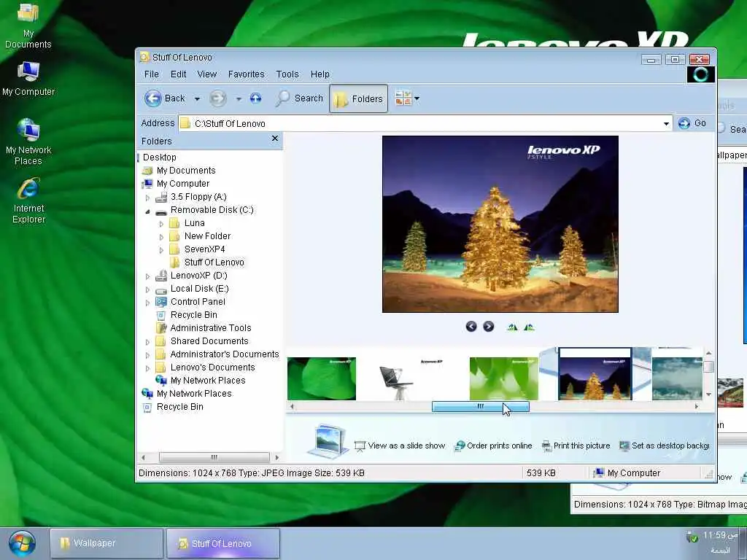Image resolution: width=747 pixels, height=560 pixels.
Task: Click Set as desktop background link
Action: coord(664,446)
